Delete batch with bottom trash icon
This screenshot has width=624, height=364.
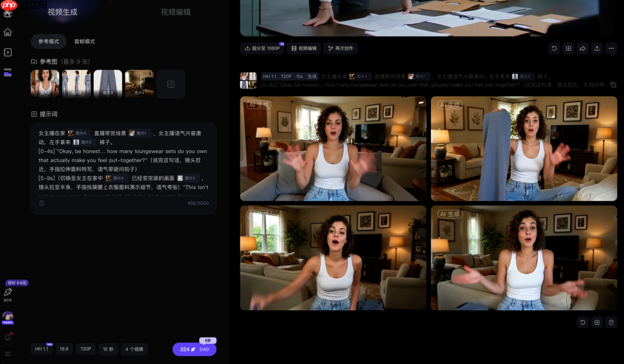point(611,322)
